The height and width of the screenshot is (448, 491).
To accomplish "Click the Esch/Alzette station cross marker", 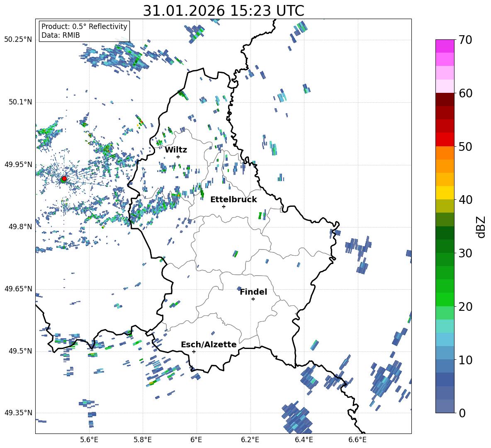I will pyautogui.click(x=194, y=351).
